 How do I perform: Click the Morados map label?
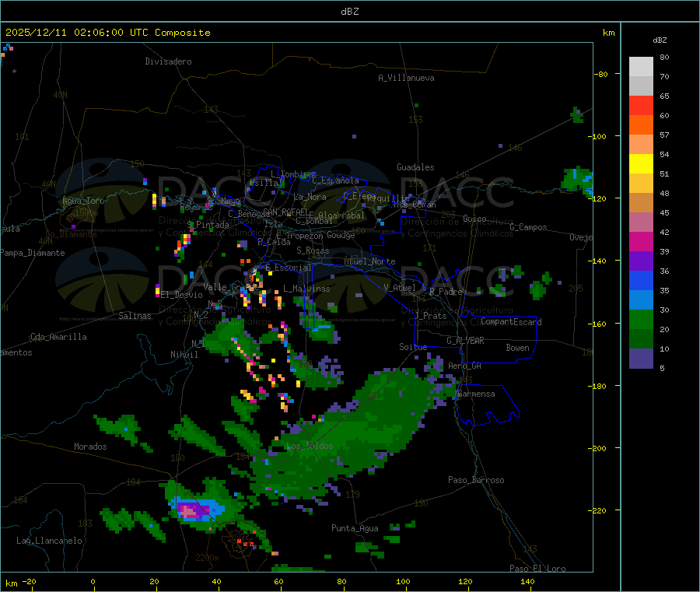point(90,447)
